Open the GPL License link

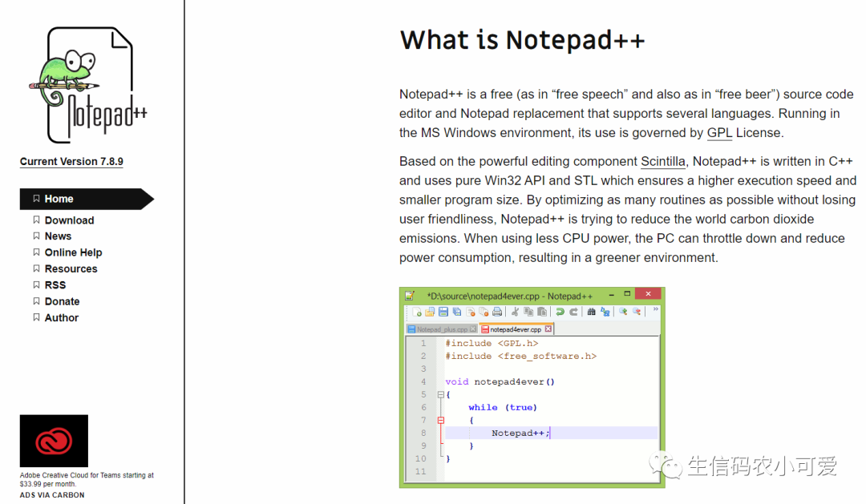pos(719,133)
